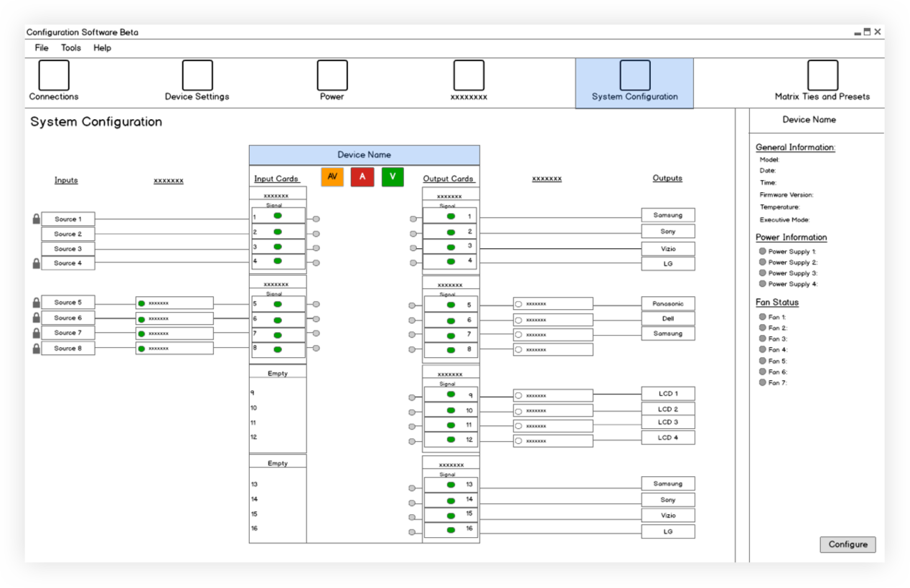Image resolution: width=910 pixels, height=588 pixels.
Task: Click the Samsung output label on output 1
Action: [667, 214]
